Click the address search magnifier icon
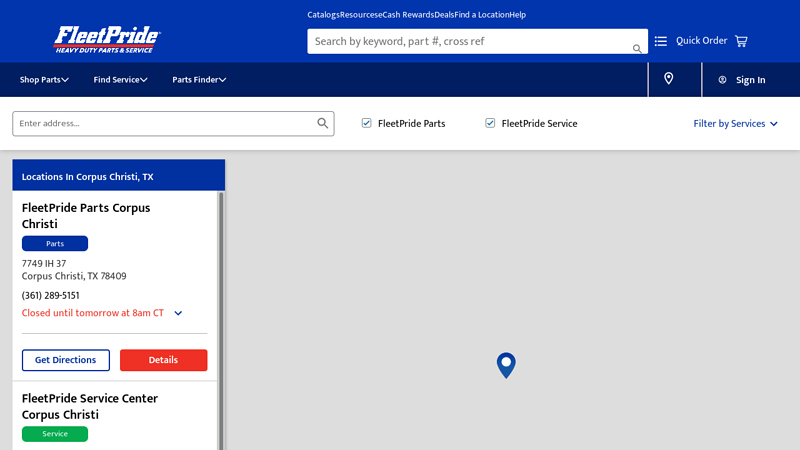Image resolution: width=800 pixels, height=450 pixels. [323, 123]
